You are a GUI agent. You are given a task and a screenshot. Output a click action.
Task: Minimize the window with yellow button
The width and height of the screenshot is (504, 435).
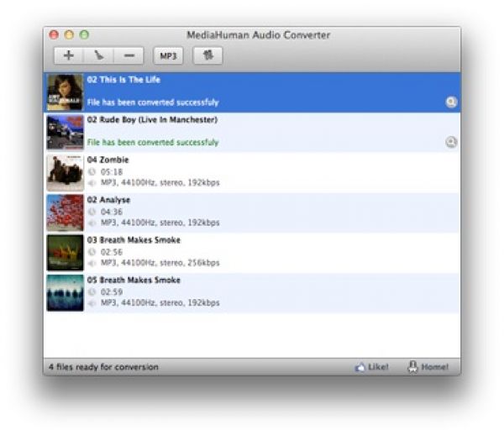point(69,34)
